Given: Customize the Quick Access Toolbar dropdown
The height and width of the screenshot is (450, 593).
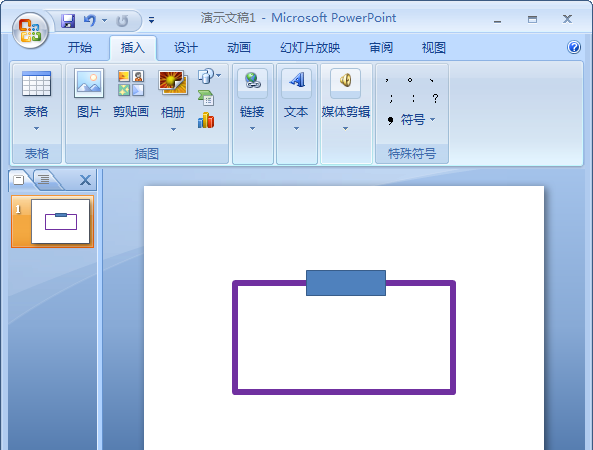Looking at the screenshot, I should (x=151, y=20).
